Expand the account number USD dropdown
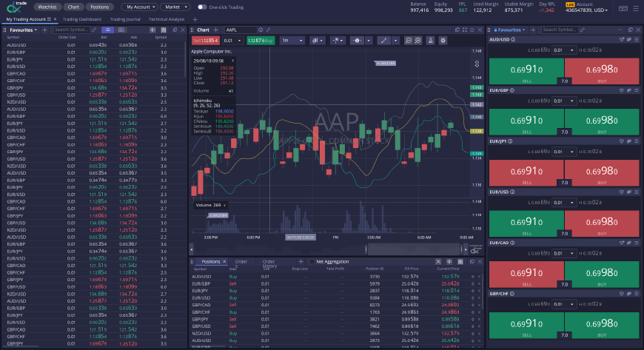This screenshot has height=350, width=644. click(586, 10)
